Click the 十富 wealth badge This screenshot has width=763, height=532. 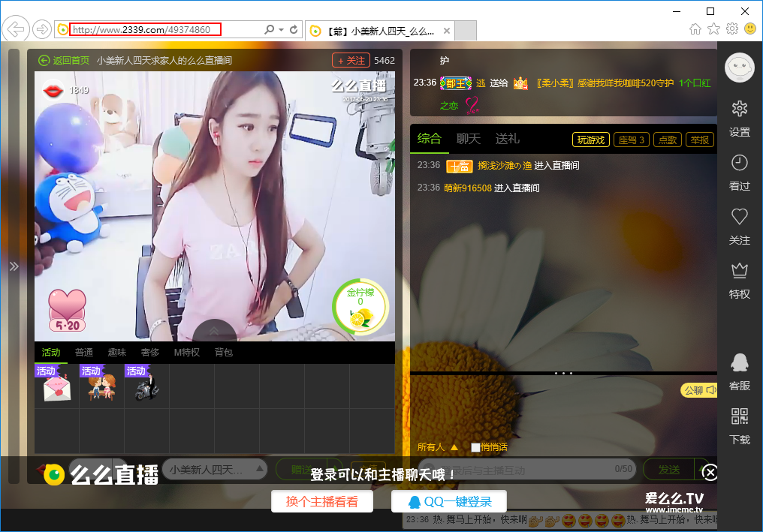tap(460, 167)
